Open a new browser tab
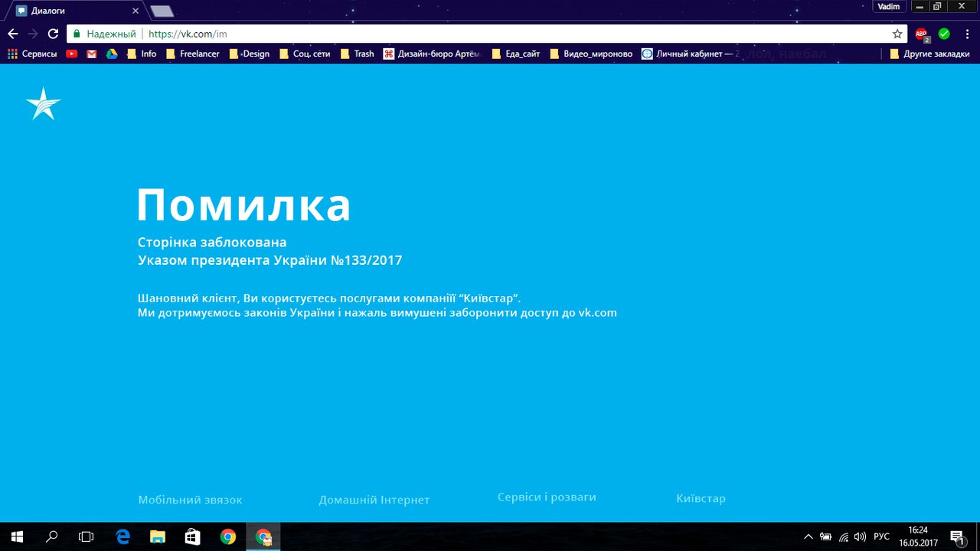Screen dimensions: 980x551 pos(162,11)
